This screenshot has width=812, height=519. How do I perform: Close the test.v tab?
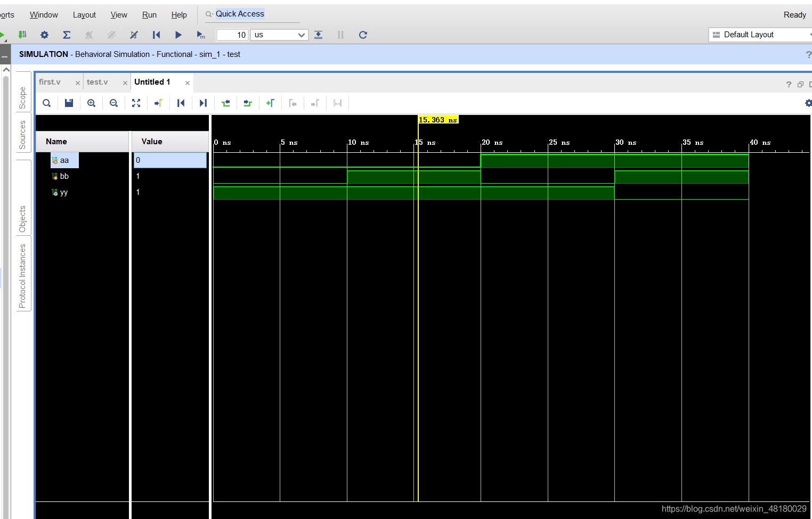(125, 83)
